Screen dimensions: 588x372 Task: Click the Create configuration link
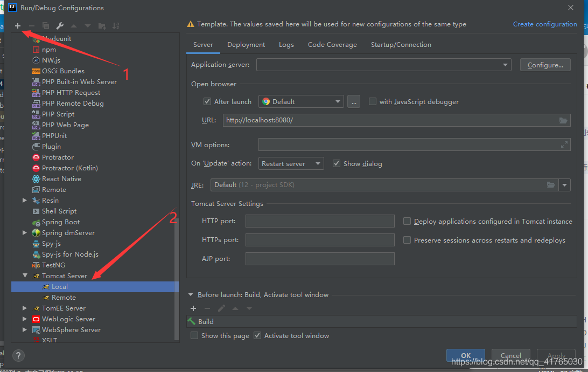(x=545, y=24)
